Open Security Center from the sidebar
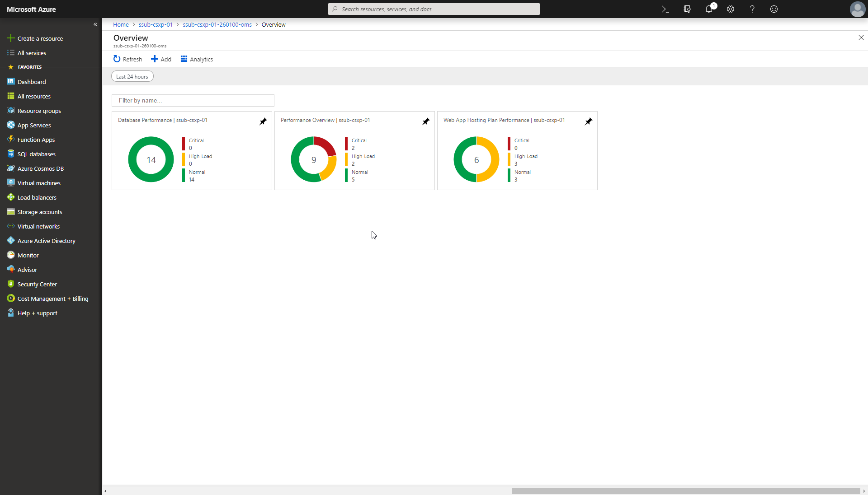This screenshot has width=868, height=495. click(x=37, y=284)
